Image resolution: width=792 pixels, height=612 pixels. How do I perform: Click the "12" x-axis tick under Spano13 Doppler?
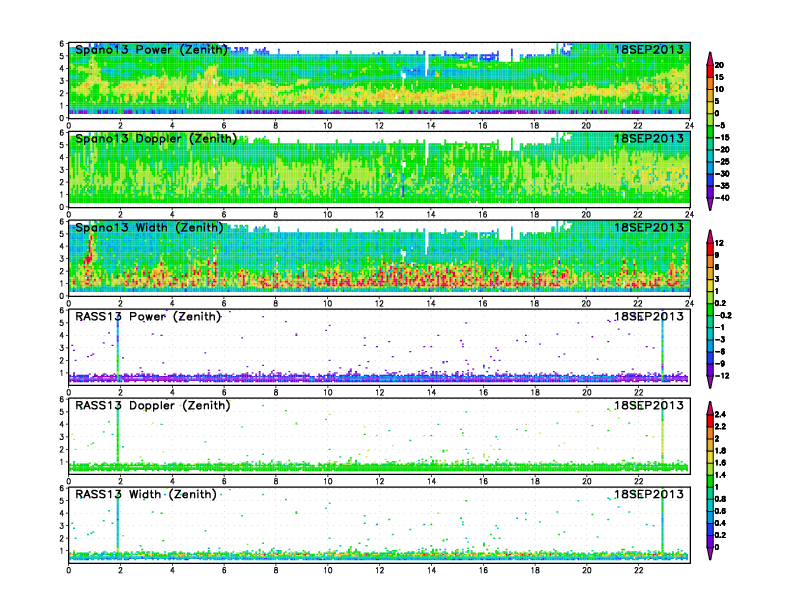point(379,215)
